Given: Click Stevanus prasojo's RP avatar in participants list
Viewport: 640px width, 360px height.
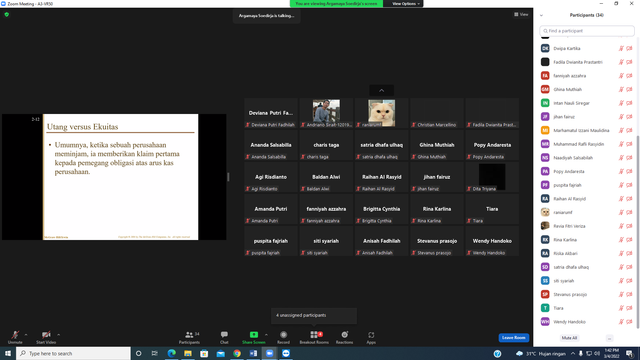Looking at the screenshot, I should tap(545, 294).
